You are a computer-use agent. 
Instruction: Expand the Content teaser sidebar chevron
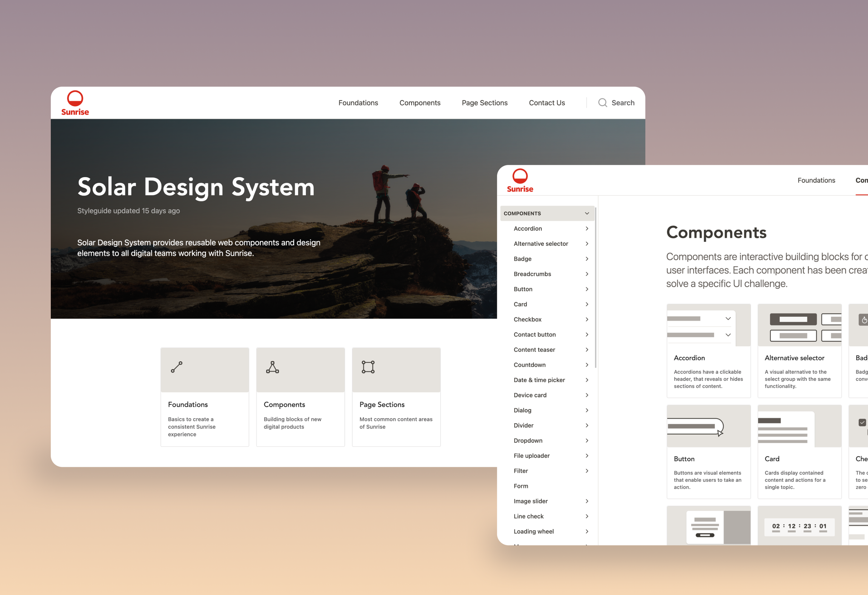[587, 350]
